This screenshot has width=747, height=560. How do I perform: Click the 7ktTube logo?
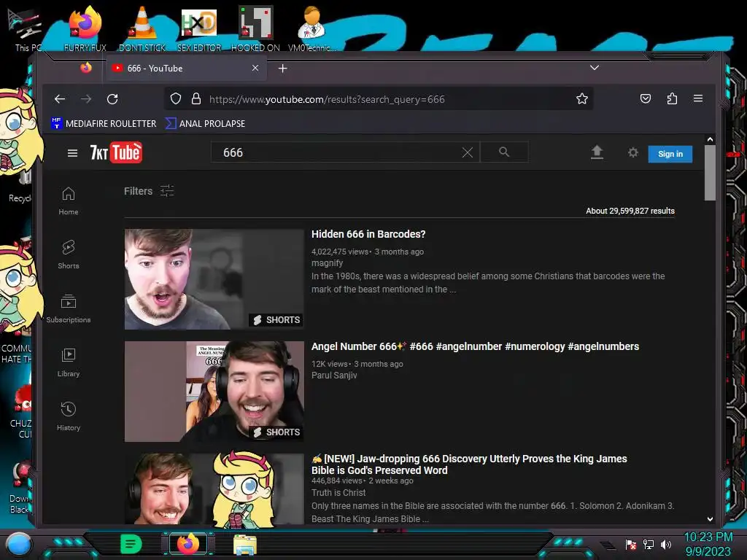click(x=116, y=152)
